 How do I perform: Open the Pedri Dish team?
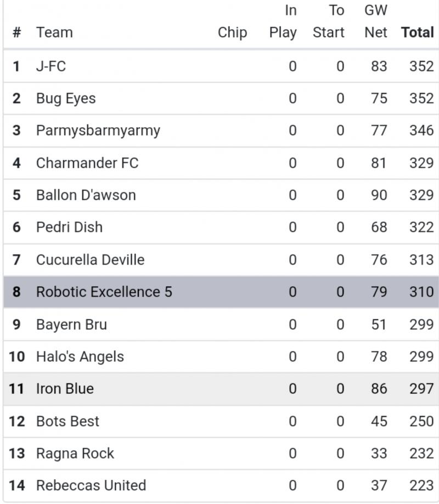click(69, 228)
